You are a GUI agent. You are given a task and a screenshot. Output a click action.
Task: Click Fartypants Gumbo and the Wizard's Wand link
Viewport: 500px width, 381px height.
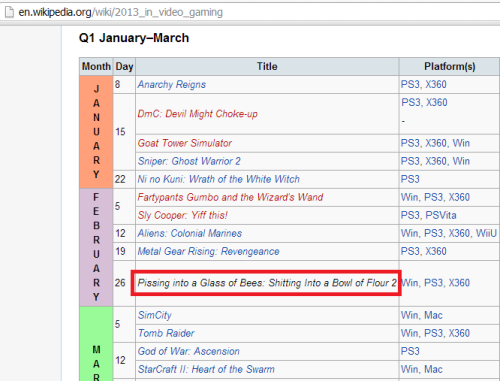point(230,197)
